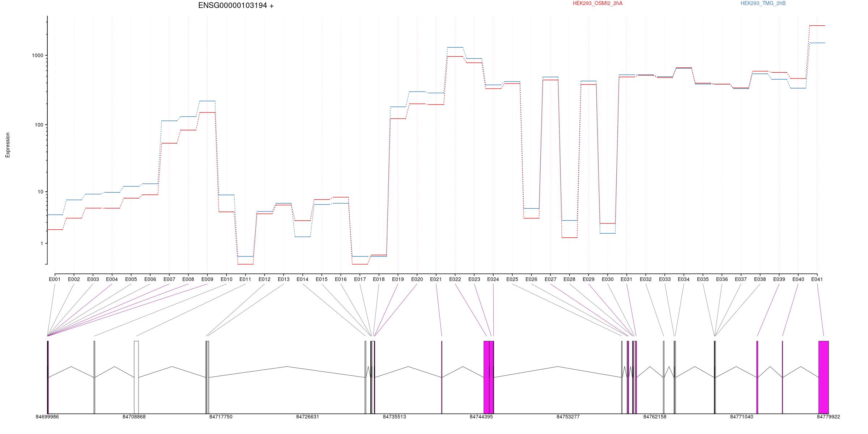
Task: Click exon label E005
Action: [x=131, y=279]
